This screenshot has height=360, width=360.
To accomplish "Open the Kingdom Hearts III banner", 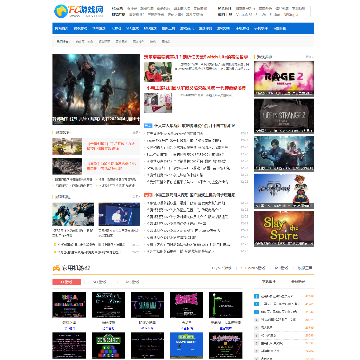I will (284, 191).
